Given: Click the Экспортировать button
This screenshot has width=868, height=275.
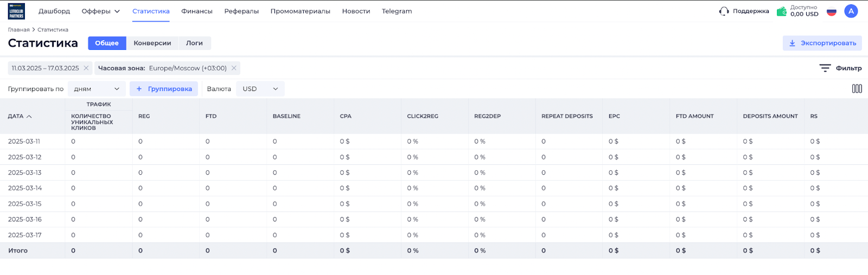Looking at the screenshot, I should pos(822,43).
